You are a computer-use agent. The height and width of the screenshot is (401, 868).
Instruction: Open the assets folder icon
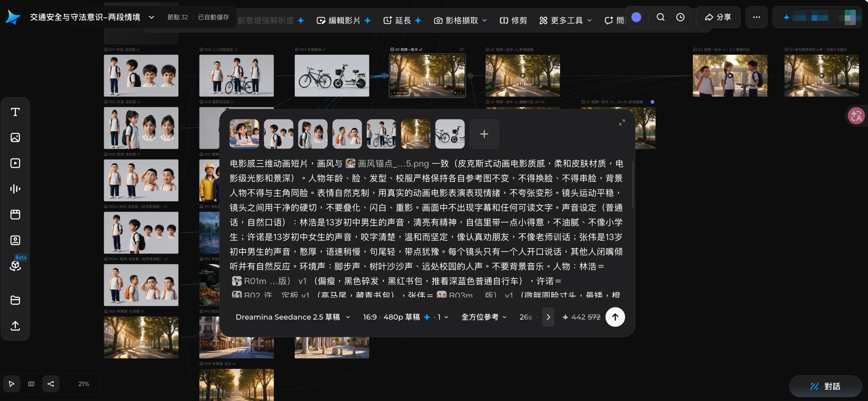[15, 300]
